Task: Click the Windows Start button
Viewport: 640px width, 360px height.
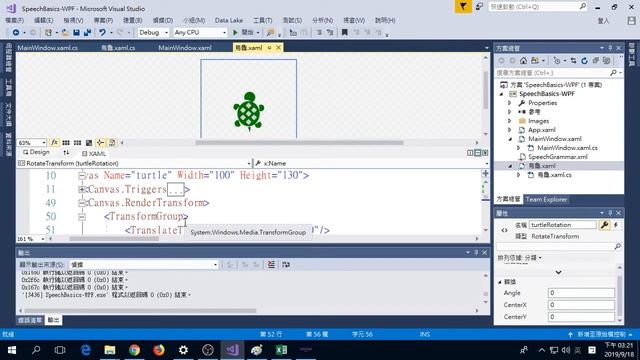Action: (x=11, y=350)
